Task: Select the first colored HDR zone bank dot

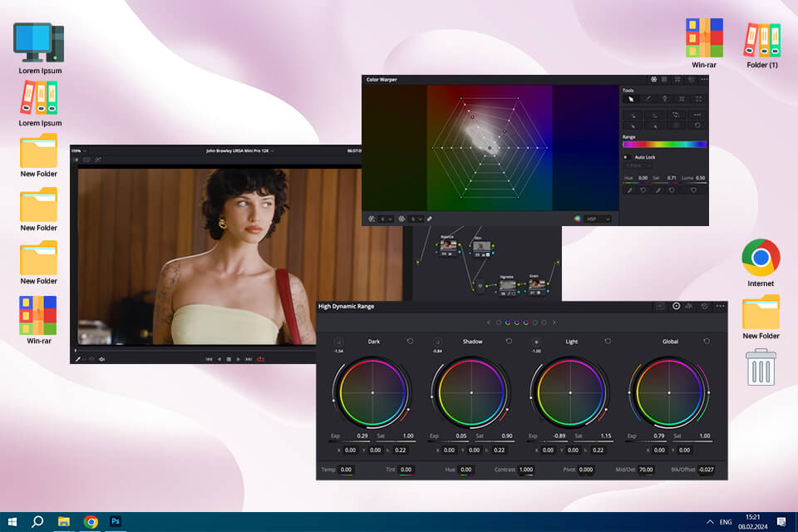Action: click(507, 323)
